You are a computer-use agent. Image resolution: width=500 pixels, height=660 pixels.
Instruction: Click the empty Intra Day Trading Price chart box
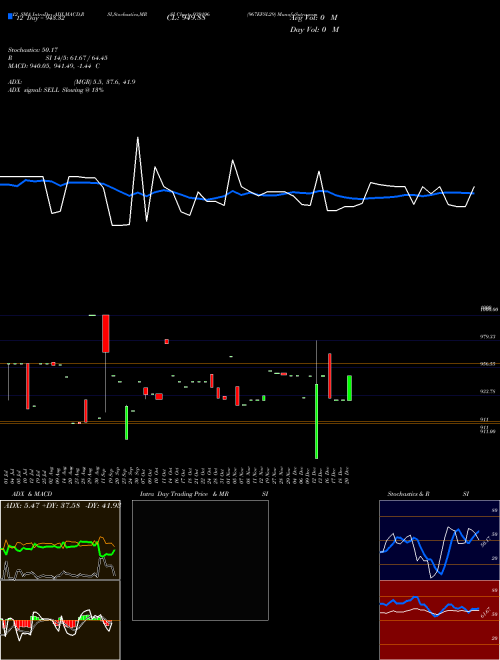click(200, 560)
